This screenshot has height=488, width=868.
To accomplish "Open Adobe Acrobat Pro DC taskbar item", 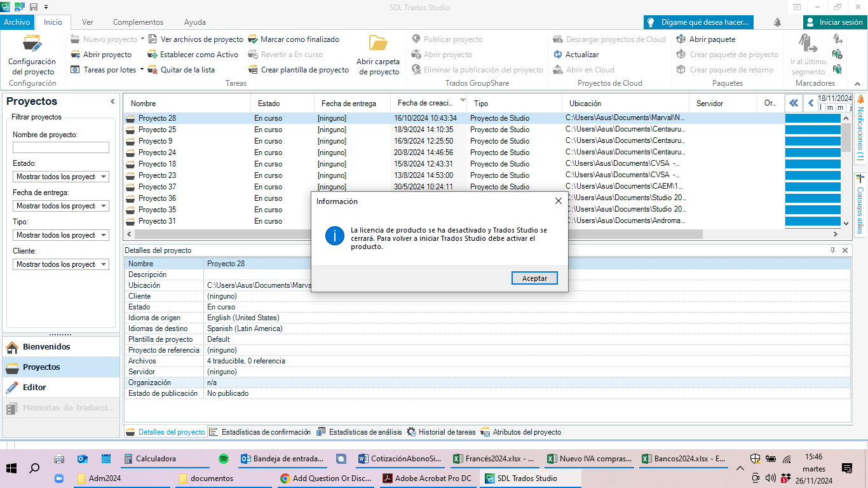I will pyautogui.click(x=428, y=478).
